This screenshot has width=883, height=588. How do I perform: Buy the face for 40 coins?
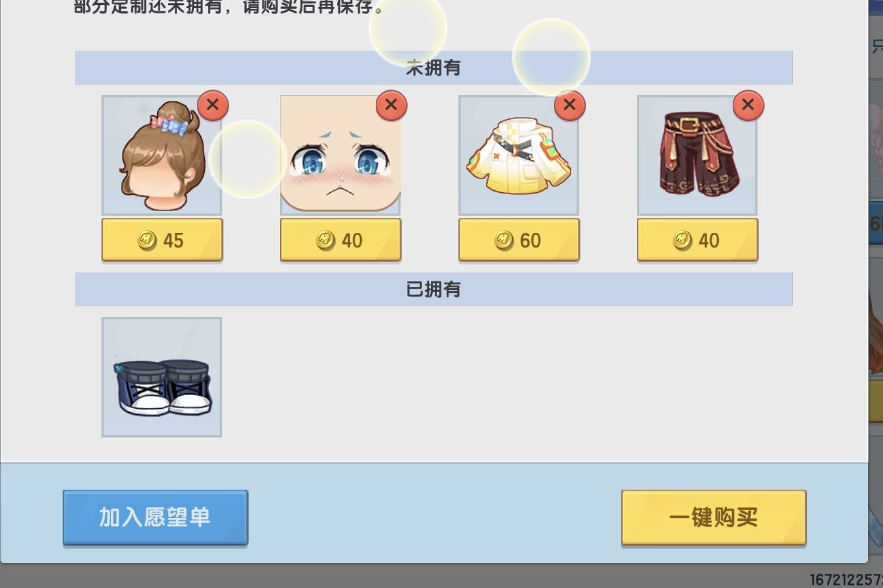tap(341, 240)
